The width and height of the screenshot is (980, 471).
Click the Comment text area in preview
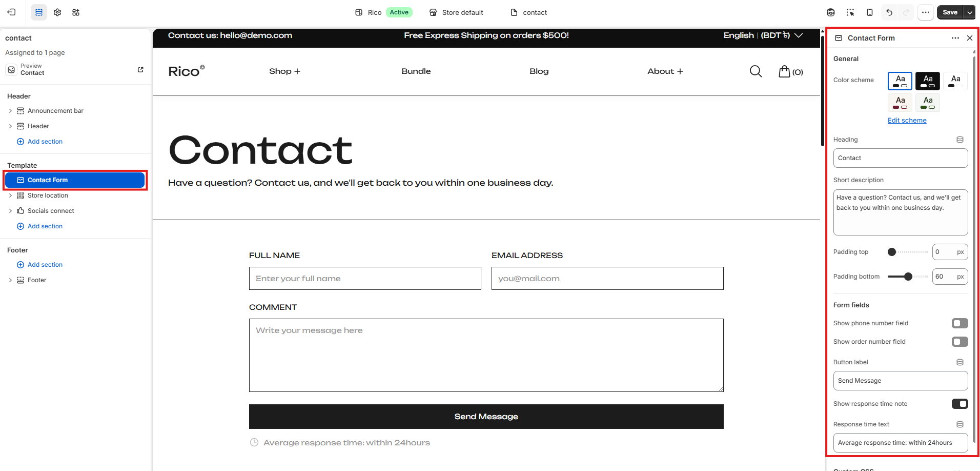[x=486, y=355]
